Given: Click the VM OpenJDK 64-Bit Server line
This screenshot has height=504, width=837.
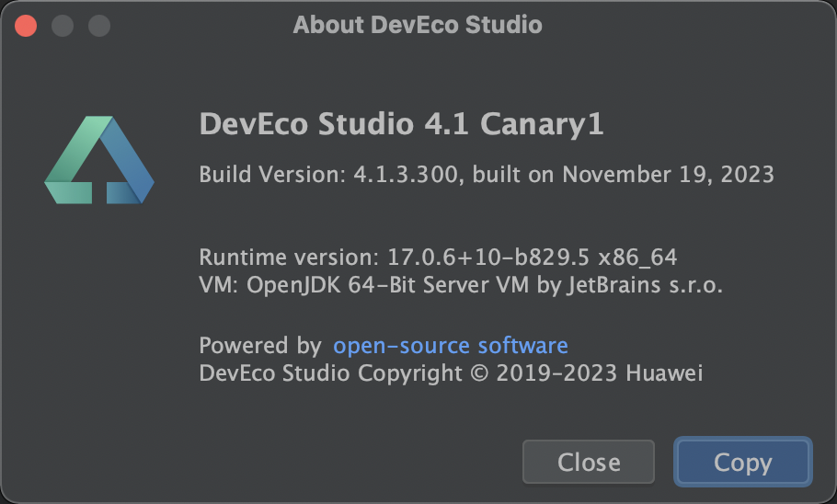Looking at the screenshot, I should click(x=461, y=284).
